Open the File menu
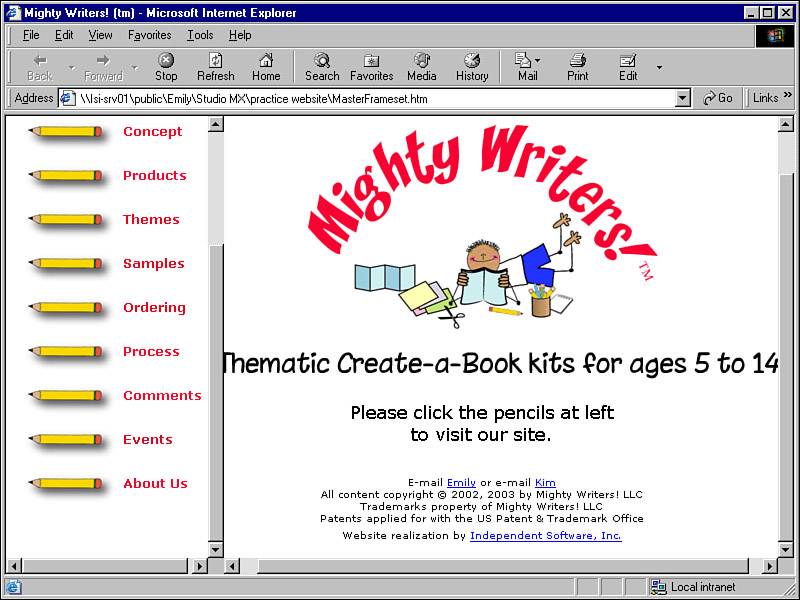 [31, 35]
